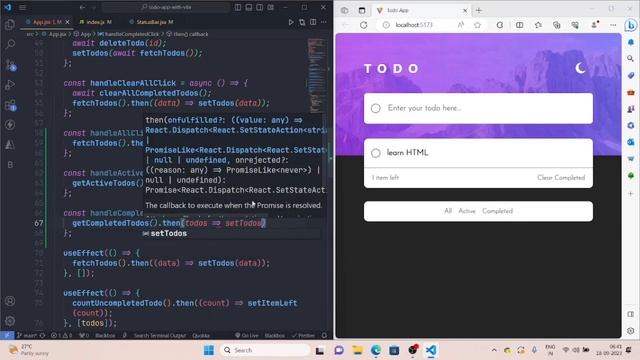Open the errors and warnings status item
This screenshot has height=360, width=640.
61,336
